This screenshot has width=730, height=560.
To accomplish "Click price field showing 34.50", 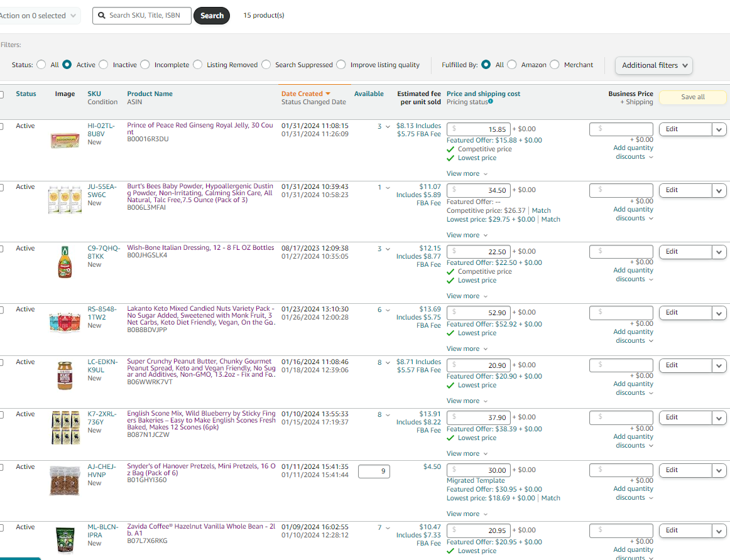I will point(479,190).
